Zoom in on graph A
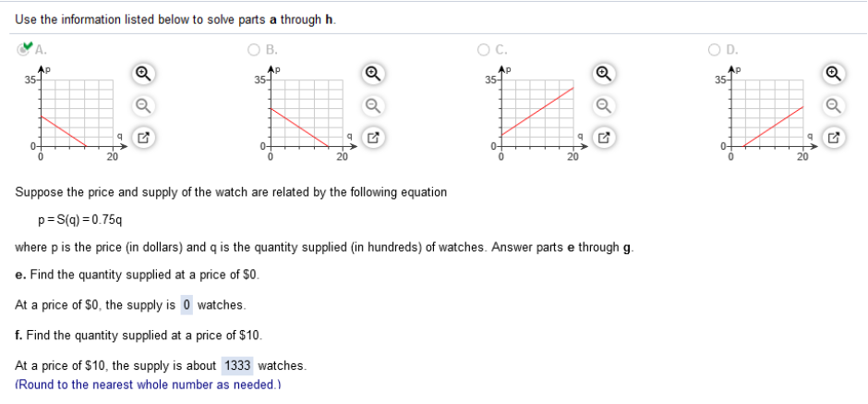 (x=143, y=73)
